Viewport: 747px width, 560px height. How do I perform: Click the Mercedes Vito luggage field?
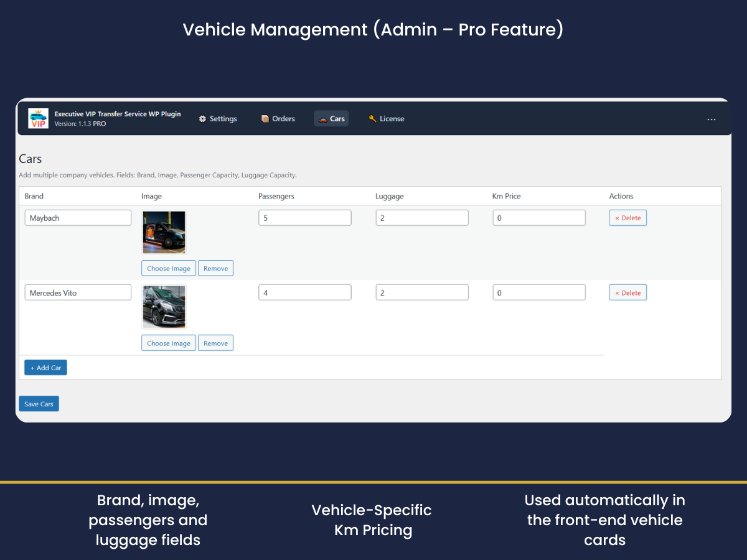(421, 292)
